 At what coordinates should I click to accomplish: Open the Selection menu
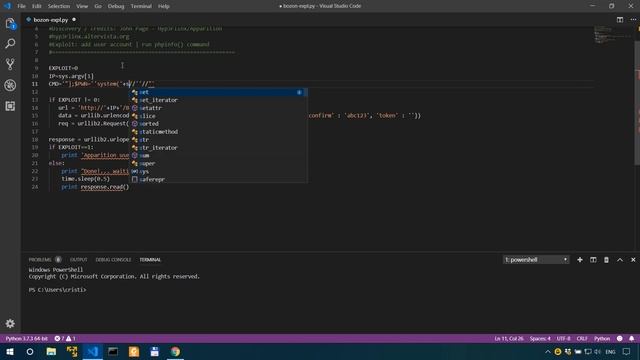point(59,6)
